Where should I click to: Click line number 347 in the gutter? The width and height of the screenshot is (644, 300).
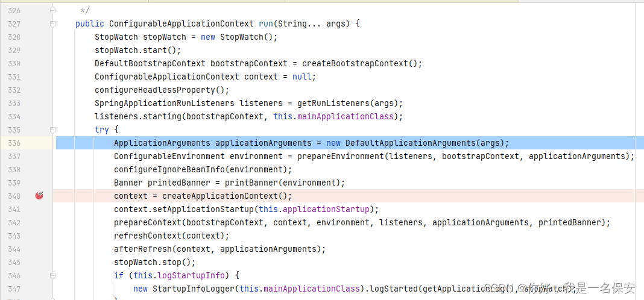(x=14, y=289)
